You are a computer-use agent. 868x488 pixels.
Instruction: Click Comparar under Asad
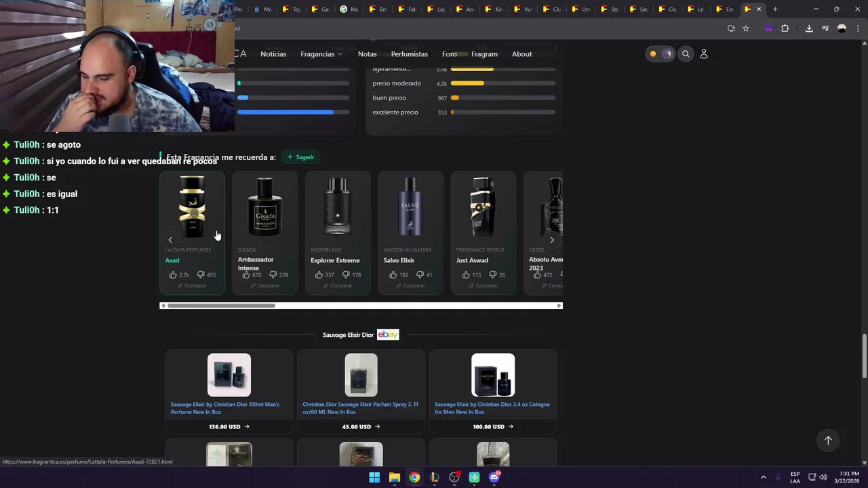(192, 285)
